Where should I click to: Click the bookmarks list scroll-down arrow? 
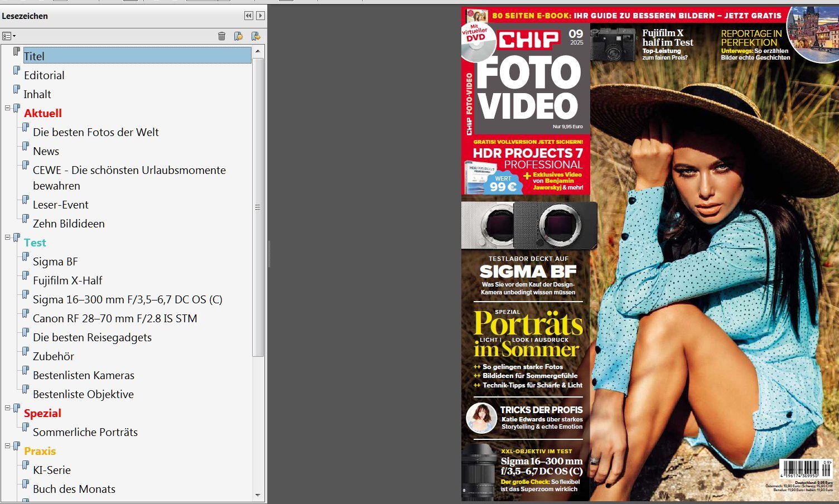click(x=258, y=495)
